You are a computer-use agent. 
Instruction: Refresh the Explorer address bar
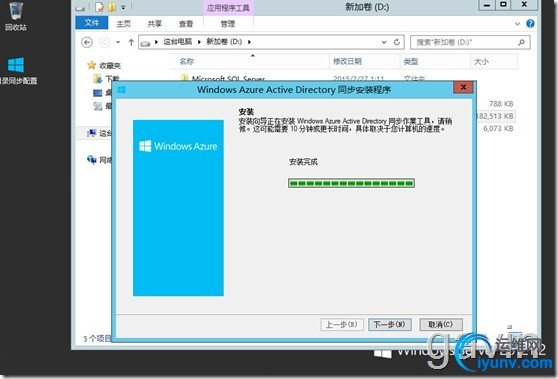click(x=397, y=42)
